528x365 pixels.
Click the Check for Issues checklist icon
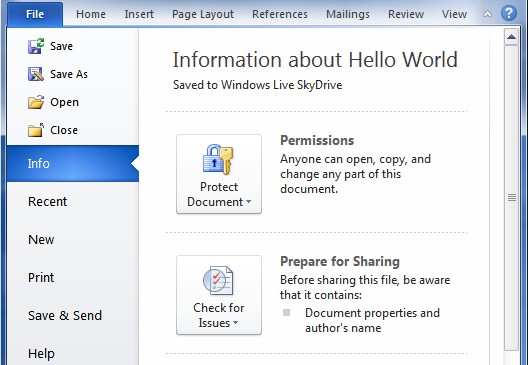218,280
